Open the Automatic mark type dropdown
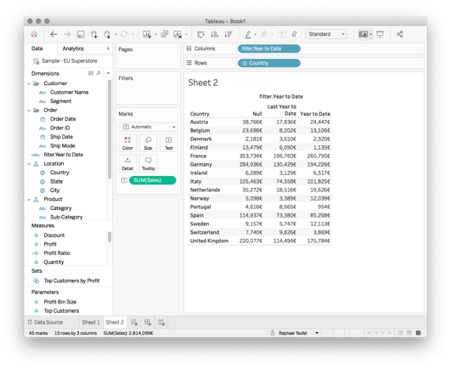451x369 pixels. coord(148,127)
